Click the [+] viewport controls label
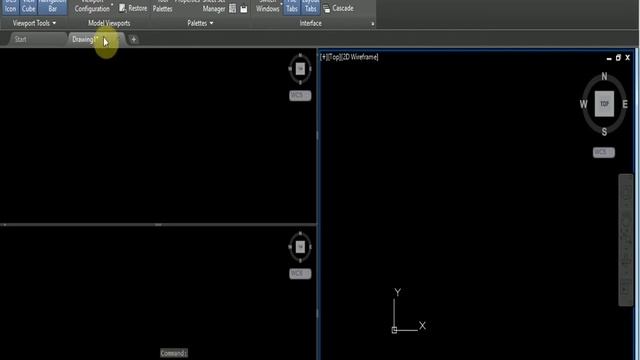The image size is (640, 360). (323, 57)
